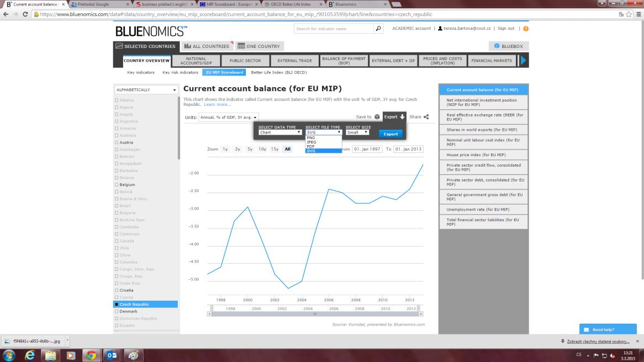The width and height of the screenshot is (644, 362).
Task: Check the Denmark checkbox
Action: click(x=117, y=311)
